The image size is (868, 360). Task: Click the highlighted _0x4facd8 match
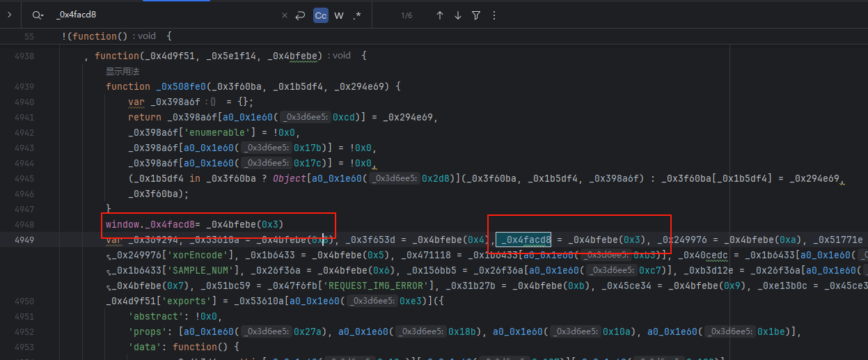(x=523, y=240)
